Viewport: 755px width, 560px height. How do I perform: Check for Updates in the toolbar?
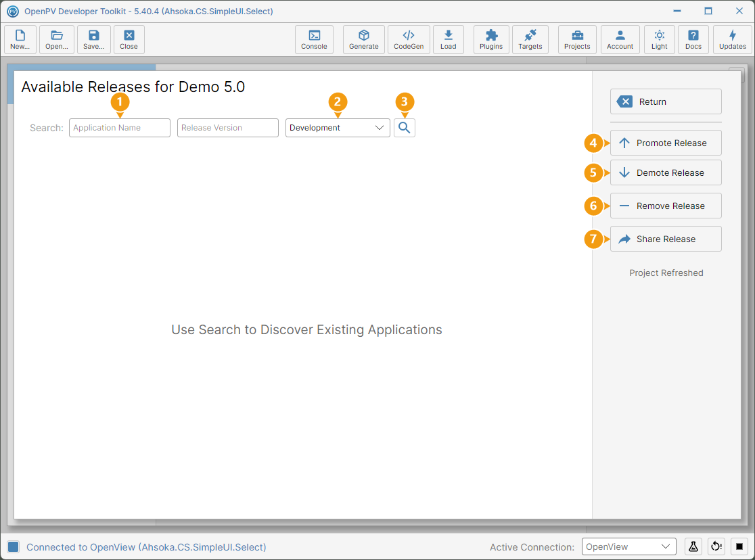pyautogui.click(x=733, y=39)
